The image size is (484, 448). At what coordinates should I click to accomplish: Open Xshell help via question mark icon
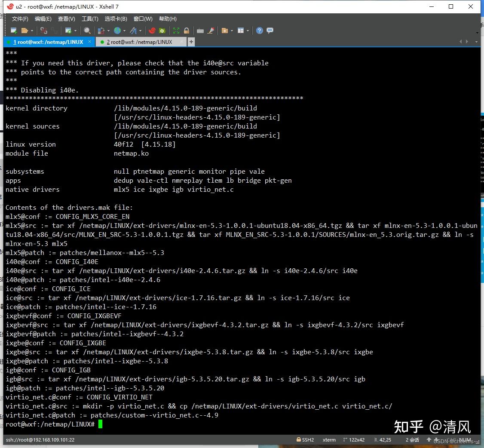tap(259, 31)
